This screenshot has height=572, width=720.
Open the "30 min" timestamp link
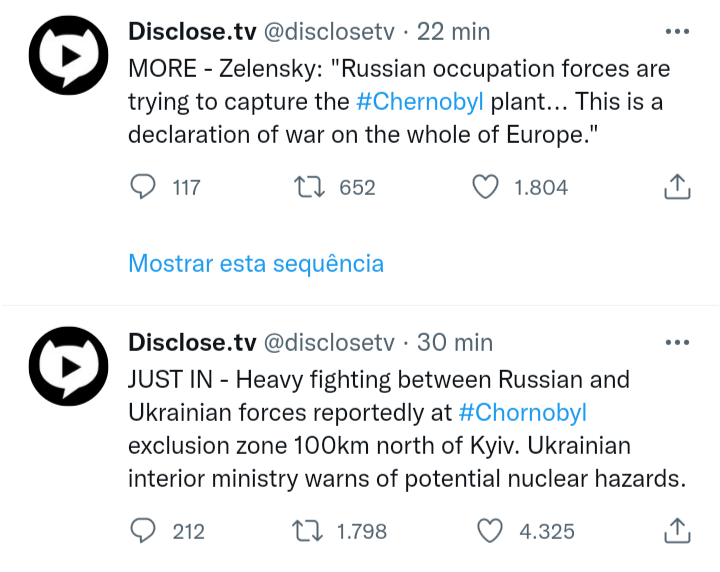(455, 343)
